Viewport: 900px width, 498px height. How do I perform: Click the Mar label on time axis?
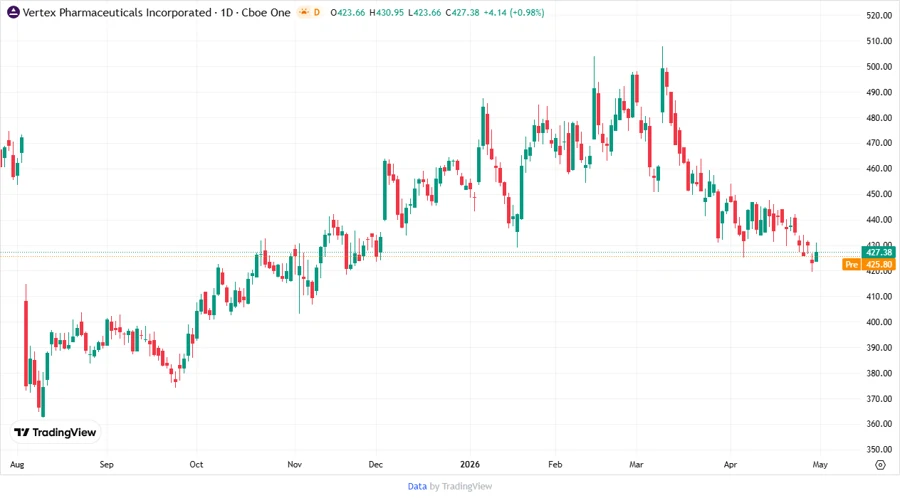[x=636, y=464]
